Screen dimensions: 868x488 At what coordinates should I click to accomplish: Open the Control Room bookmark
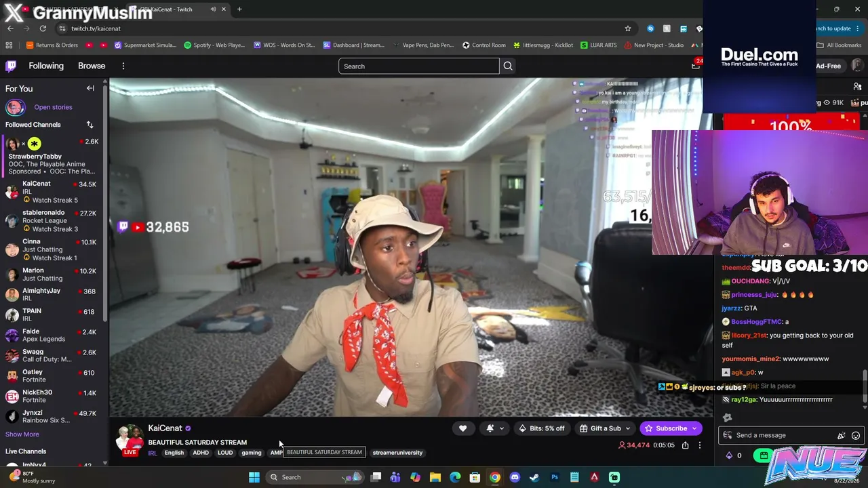tap(484, 45)
